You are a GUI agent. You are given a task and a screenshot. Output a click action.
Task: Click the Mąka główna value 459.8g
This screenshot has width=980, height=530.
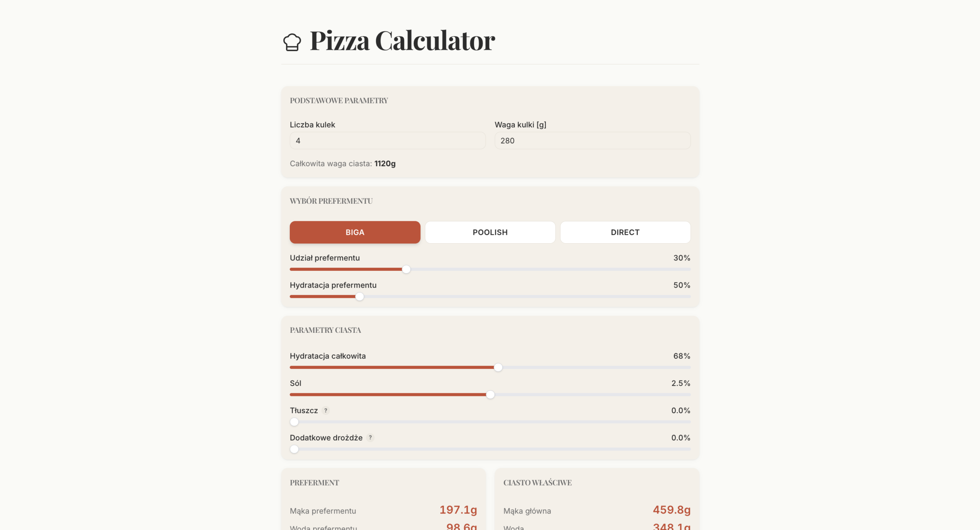coord(672,510)
